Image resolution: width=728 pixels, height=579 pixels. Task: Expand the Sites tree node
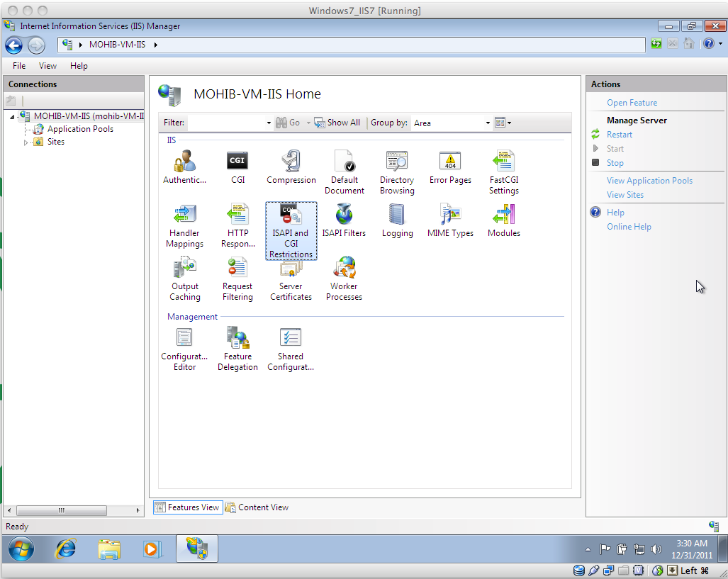tap(26, 142)
